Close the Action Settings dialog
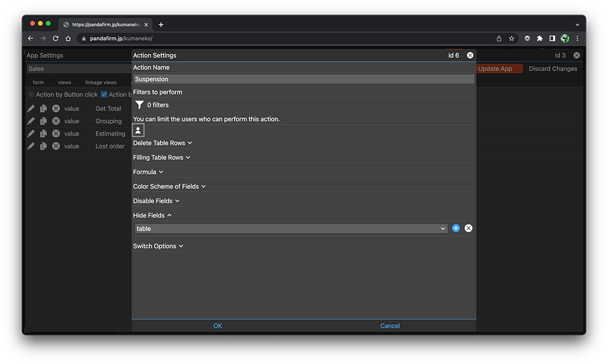608x364 pixels. coord(470,55)
